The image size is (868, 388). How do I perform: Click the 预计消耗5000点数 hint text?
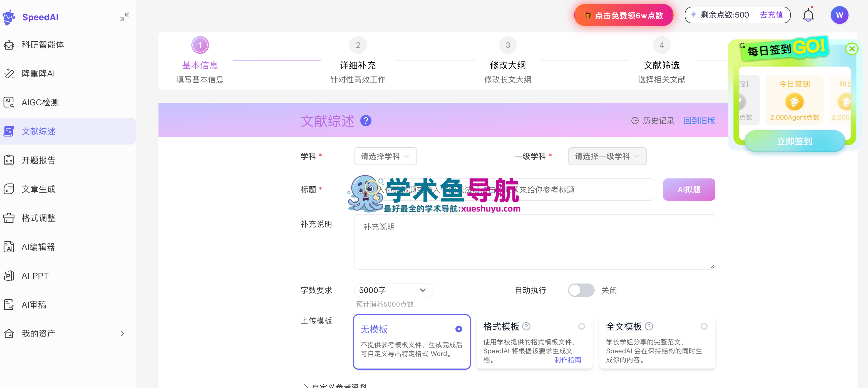385,304
